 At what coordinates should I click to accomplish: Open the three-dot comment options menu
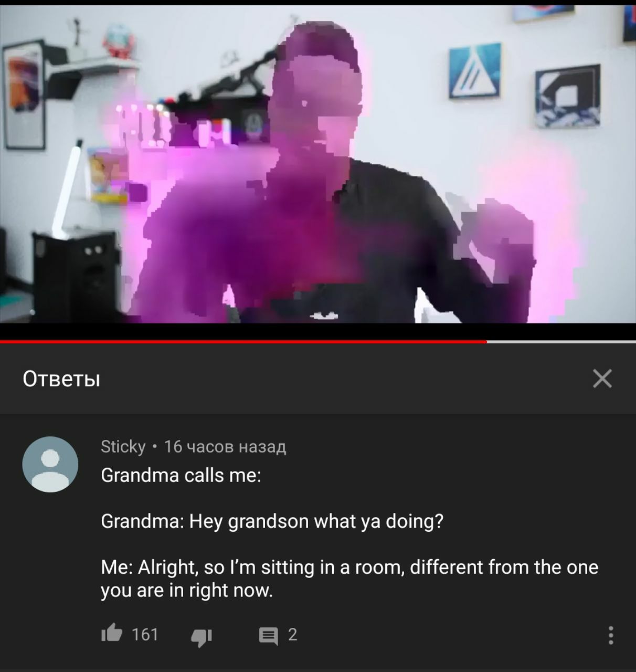click(610, 635)
